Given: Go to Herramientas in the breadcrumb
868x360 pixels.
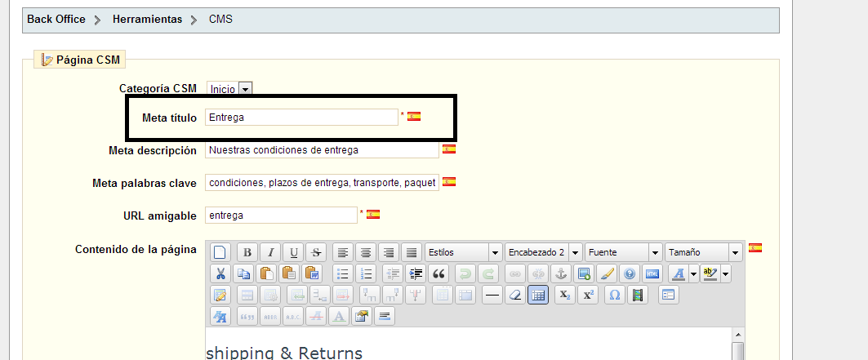Looking at the screenshot, I should tap(147, 19).
